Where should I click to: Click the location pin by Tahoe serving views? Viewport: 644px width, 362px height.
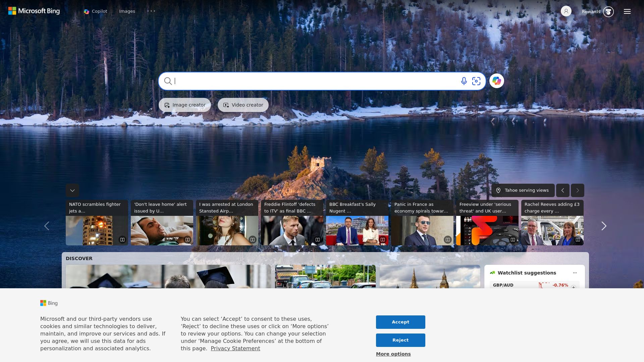[x=499, y=190]
